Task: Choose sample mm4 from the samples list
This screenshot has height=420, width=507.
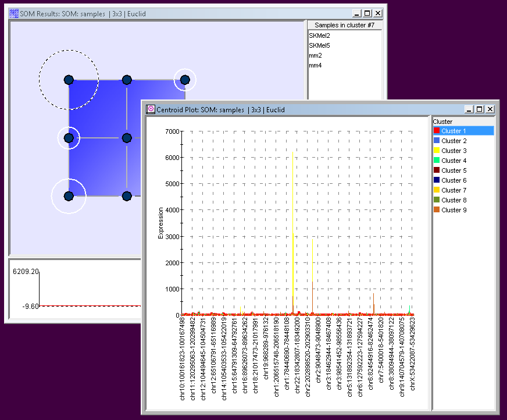Action: tap(315, 66)
